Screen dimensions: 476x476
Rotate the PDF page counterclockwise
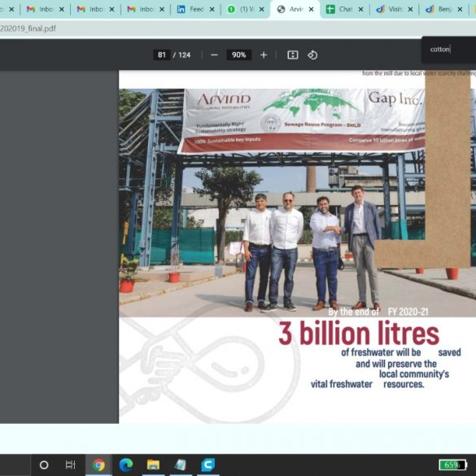[x=312, y=55]
